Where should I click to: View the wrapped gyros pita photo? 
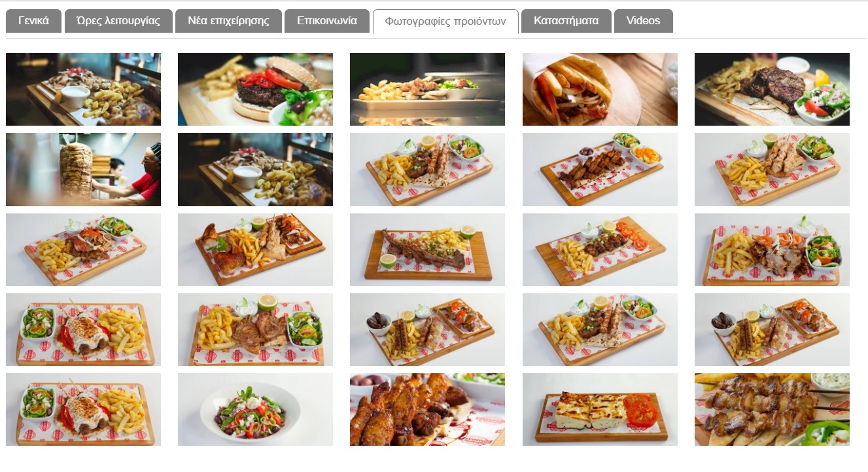pos(600,89)
